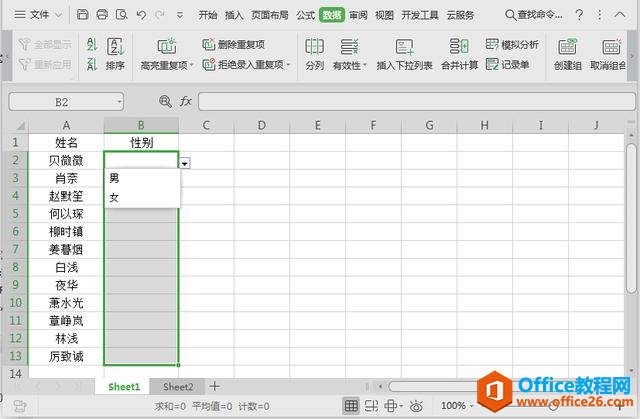The height and width of the screenshot is (419, 640).
Task: Click 合并计算 consolidate icon
Action: coord(460,54)
